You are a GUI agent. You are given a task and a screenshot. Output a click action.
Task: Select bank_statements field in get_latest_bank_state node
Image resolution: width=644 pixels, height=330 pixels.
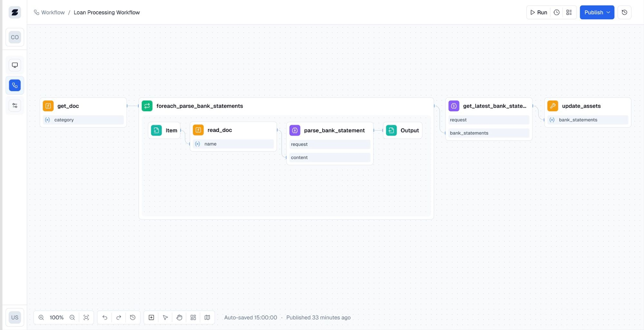coord(489,133)
